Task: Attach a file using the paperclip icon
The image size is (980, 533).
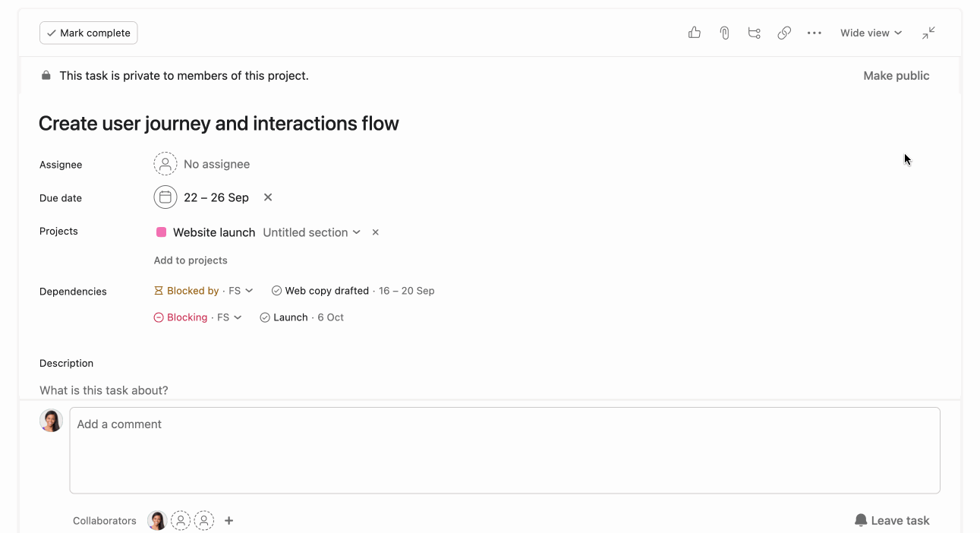Action: 723,33
